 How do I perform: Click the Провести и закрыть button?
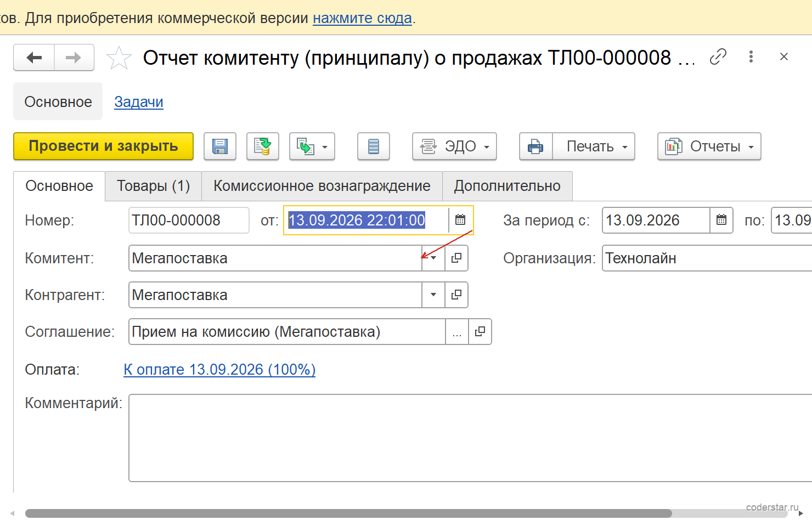coord(104,146)
